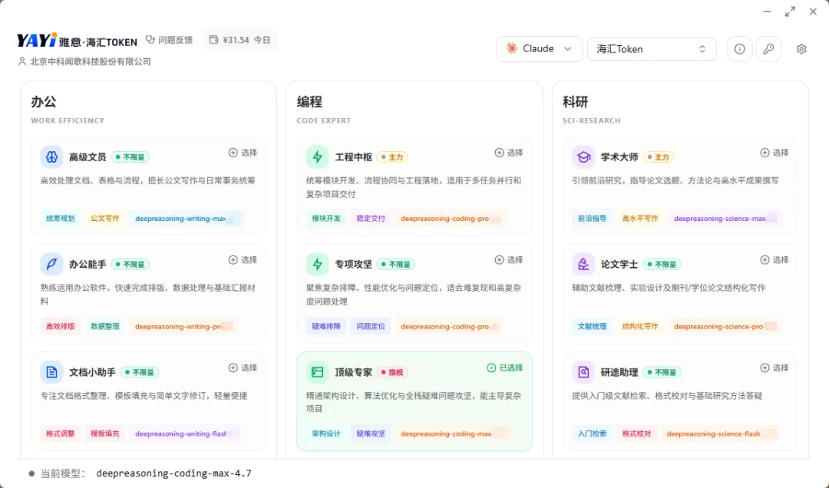Image resolution: width=830 pixels, height=488 pixels.
Task: Select the 学术大师 model with 选择
Action: [774, 152]
